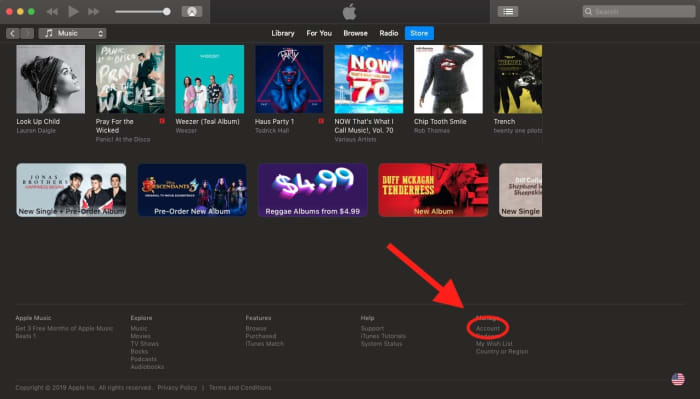Viewport: 700px width, 399px height.
Task: Click the My Wish List footer link
Action: 494,344
